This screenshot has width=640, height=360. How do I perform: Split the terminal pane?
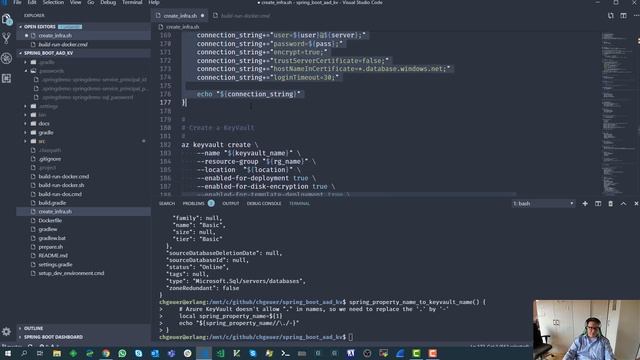pyautogui.click(x=598, y=203)
